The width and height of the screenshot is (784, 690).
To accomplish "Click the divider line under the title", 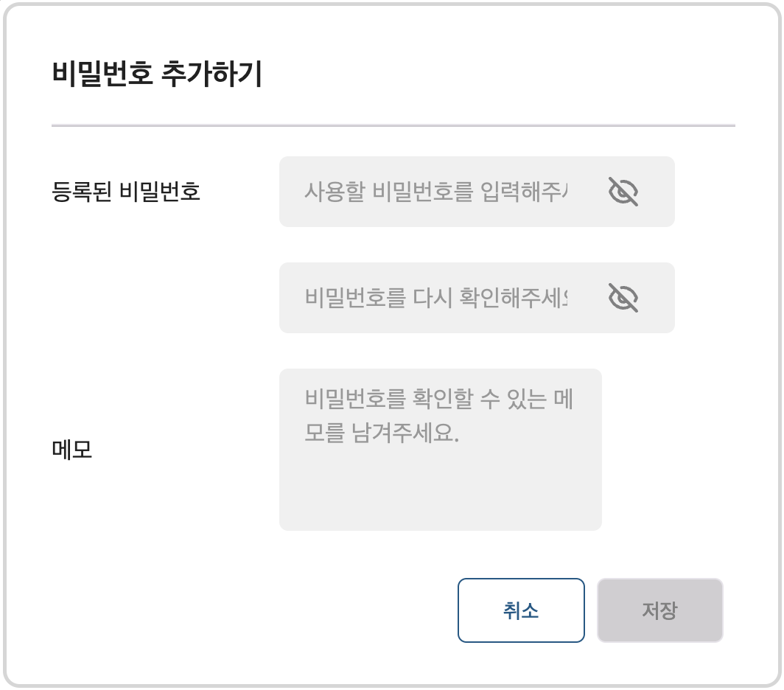I will [393, 125].
